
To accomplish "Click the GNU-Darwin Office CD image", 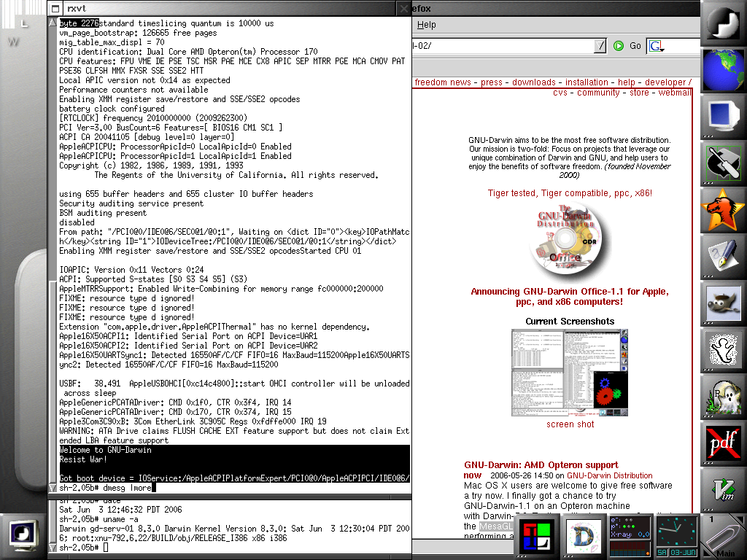I will [565, 241].
